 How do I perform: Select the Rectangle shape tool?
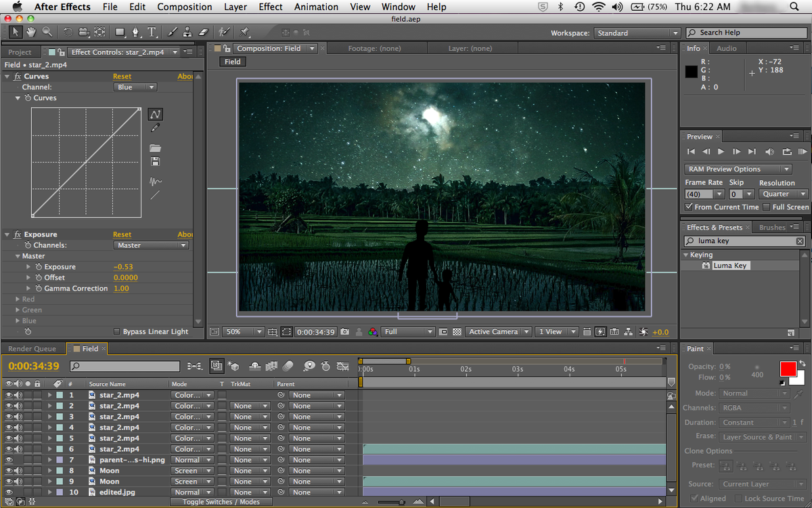coord(120,32)
